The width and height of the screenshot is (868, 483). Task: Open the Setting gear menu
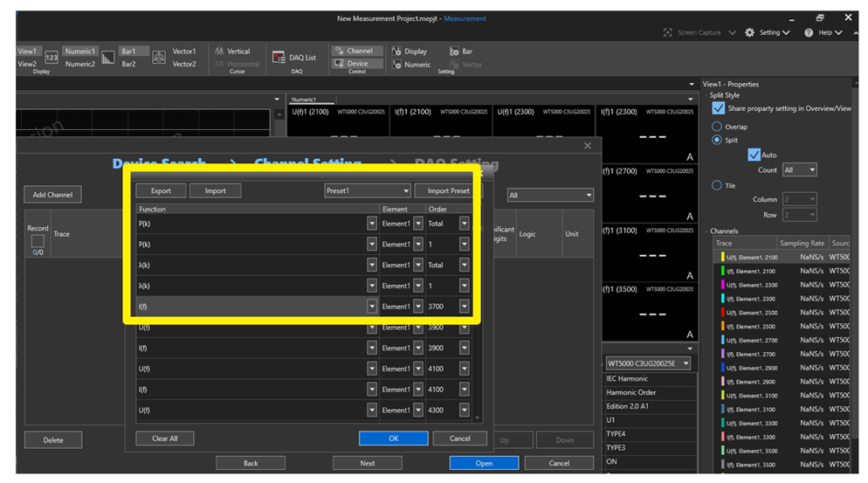768,32
